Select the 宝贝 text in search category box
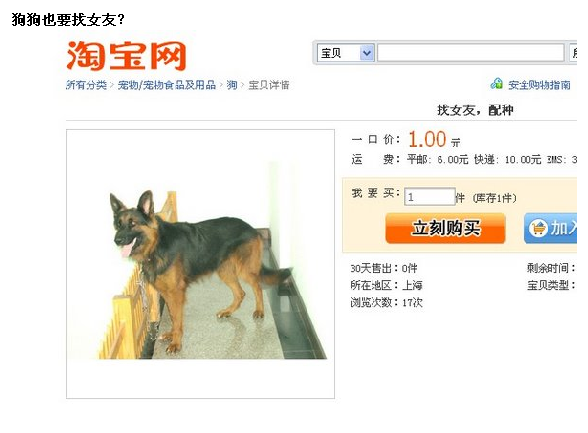Screen dimensions: 588x433 pos(331,53)
